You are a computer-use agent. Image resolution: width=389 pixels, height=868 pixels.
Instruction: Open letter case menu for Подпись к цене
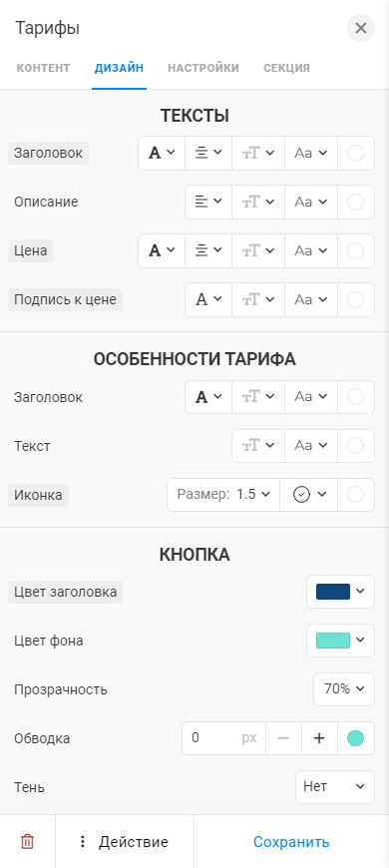(x=311, y=299)
